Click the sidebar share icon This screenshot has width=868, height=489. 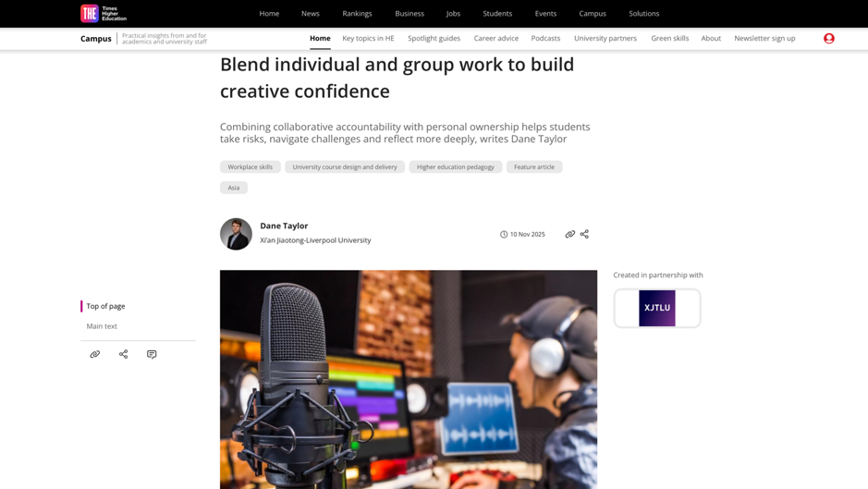(123, 354)
